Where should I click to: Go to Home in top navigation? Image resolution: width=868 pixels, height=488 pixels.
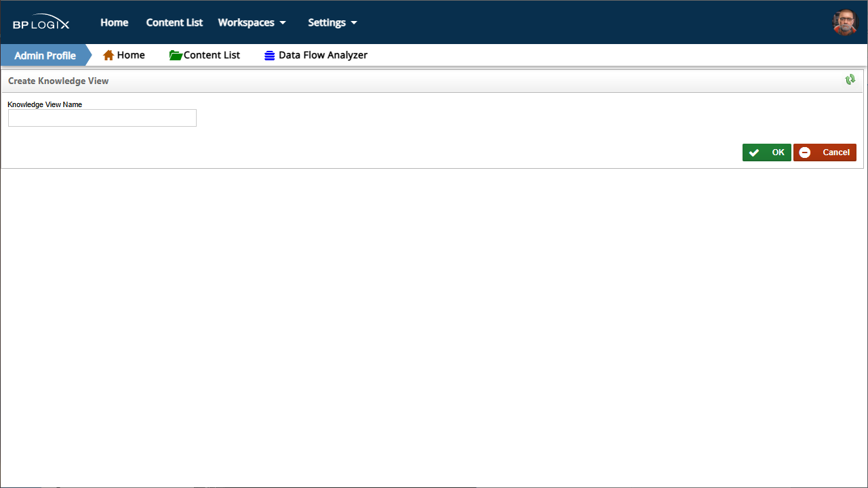(115, 22)
